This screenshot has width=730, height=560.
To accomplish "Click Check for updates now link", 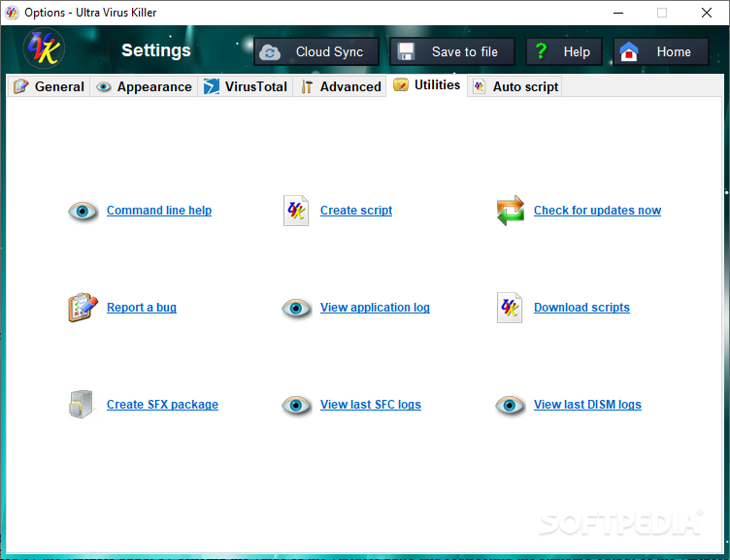I will coord(597,211).
